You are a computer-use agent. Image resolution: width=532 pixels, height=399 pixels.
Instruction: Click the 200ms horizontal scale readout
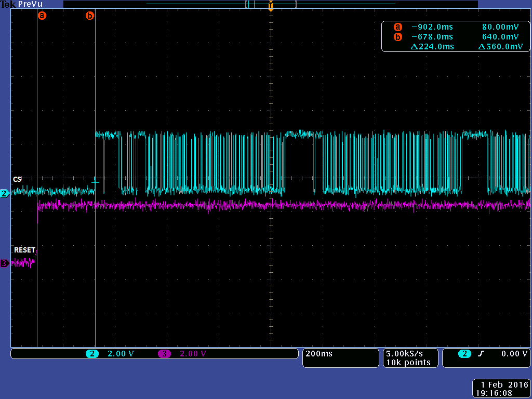pos(319,353)
